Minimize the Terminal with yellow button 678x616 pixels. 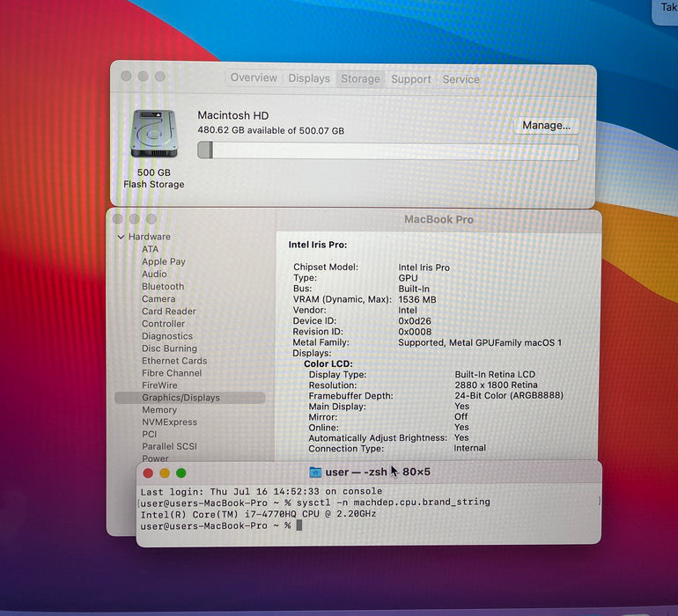point(165,473)
